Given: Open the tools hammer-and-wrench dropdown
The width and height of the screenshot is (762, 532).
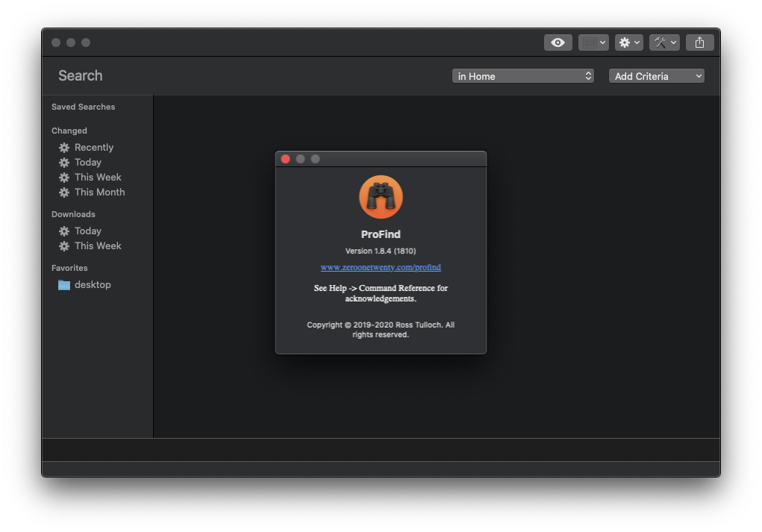Looking at the screenshot, I should click(x=664, y=43).
